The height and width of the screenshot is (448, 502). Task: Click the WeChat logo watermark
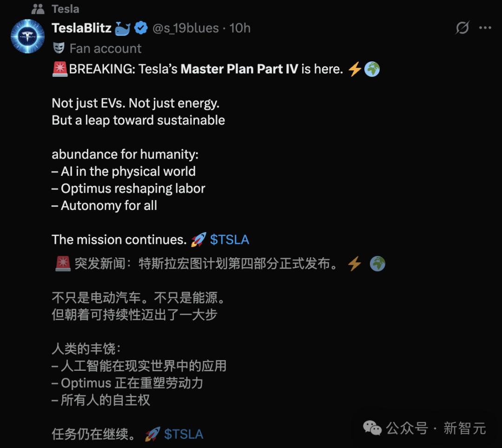point(372,428)
